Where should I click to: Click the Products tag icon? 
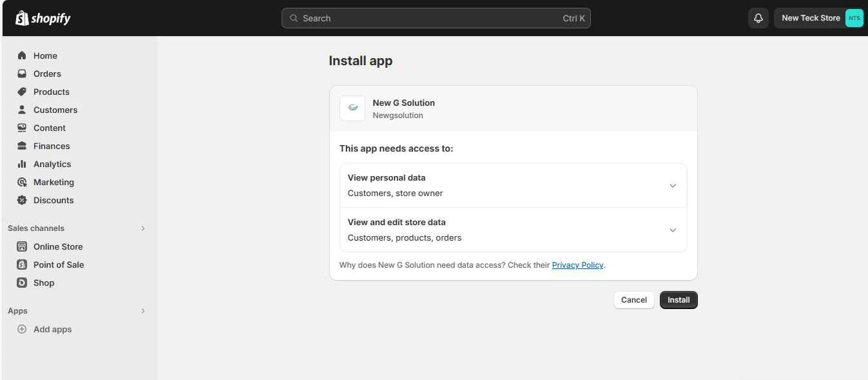pyautogui.click(x=22, y=92)
